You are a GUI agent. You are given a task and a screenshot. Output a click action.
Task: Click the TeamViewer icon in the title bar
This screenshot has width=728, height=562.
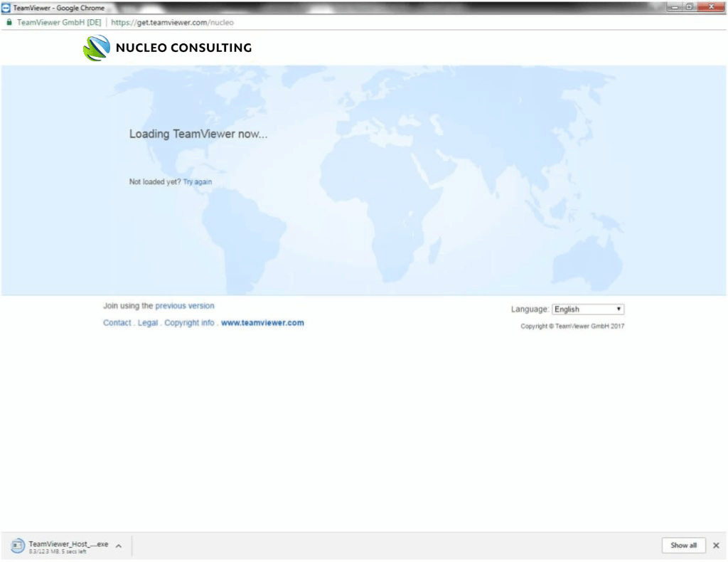coord(6,8)
